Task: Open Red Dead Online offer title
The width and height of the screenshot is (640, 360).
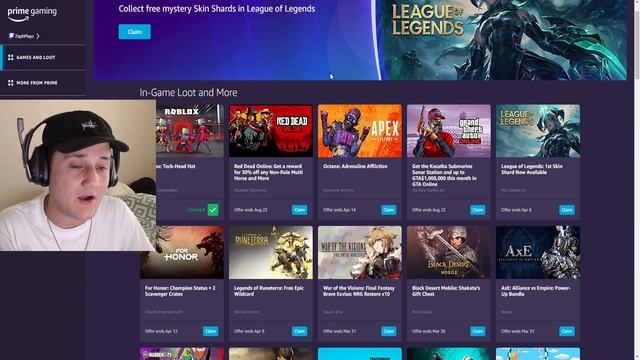Action: 268,172
